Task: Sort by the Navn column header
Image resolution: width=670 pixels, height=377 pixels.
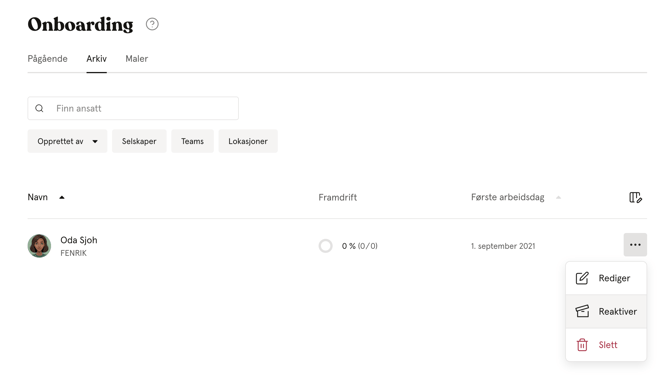Action: pyautogui.click(x=38, y=197)
